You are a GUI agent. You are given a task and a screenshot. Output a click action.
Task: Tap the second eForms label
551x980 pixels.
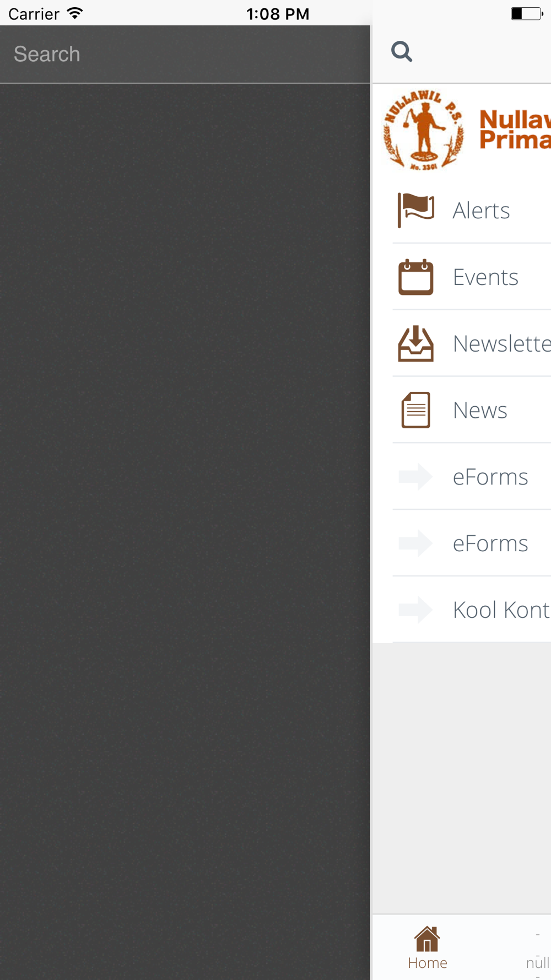coord(490,543)
